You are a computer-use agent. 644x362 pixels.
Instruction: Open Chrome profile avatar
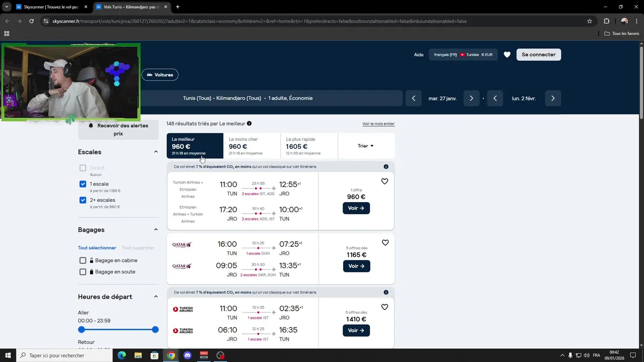pyautogui.click(x=624, y=21)
